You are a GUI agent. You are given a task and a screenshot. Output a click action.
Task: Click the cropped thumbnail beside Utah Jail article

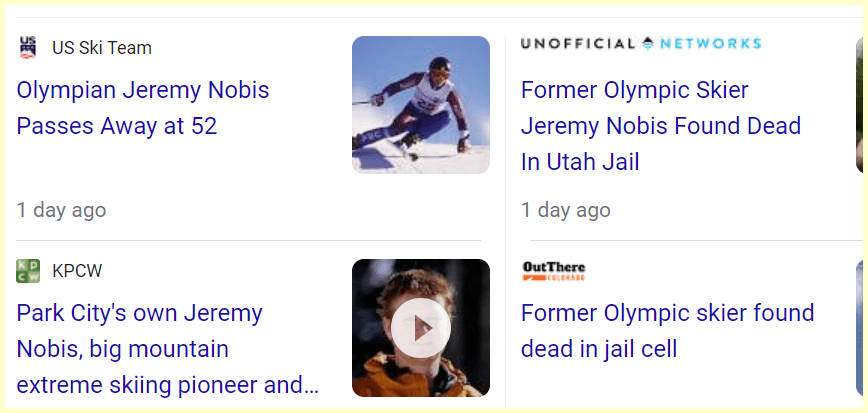click(x=861, y=105)
